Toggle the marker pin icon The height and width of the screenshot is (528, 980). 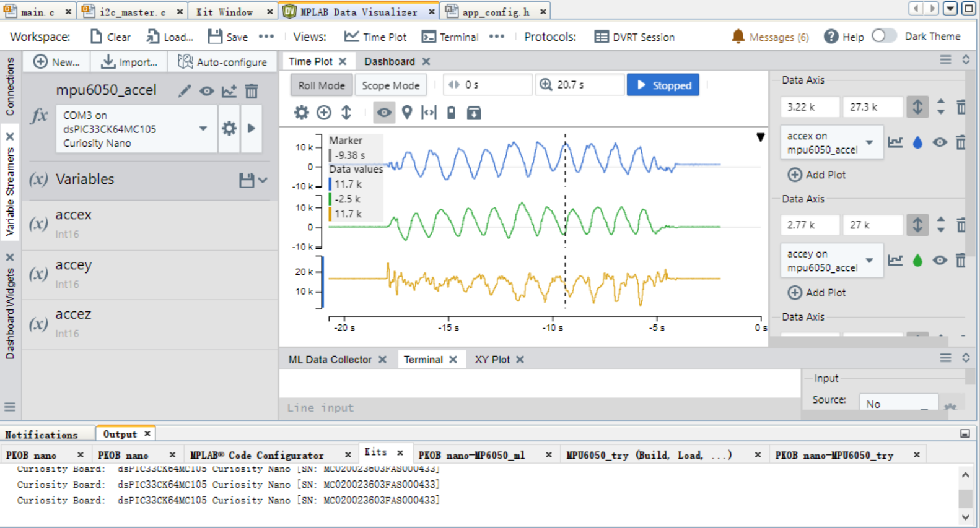coord(407,113)
